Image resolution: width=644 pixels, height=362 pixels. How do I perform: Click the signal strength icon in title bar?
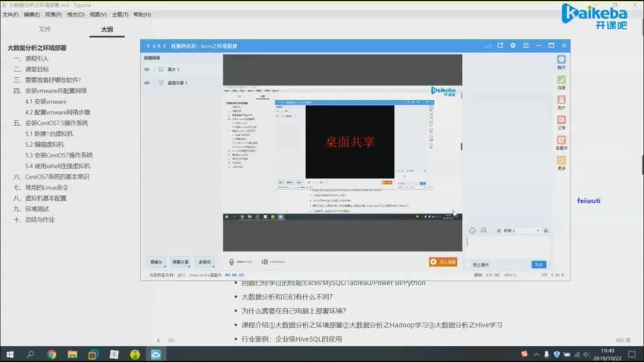pos(488,46)
